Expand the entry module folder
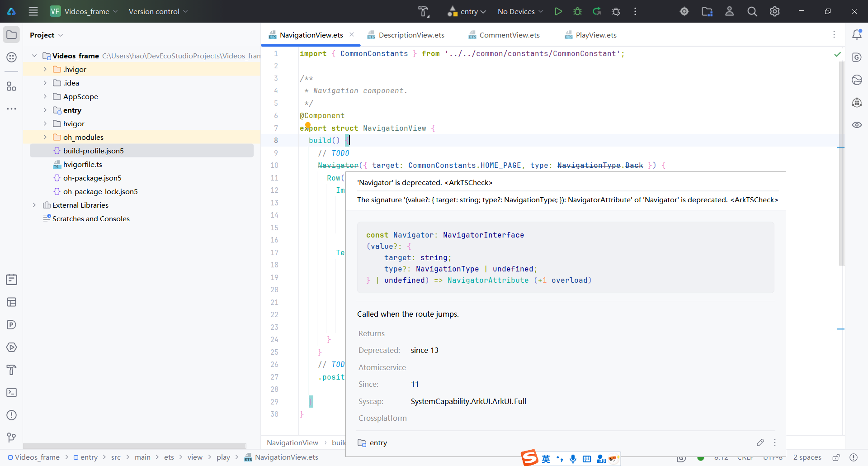This screenshot has height=466, width=868. coord(45,110)
